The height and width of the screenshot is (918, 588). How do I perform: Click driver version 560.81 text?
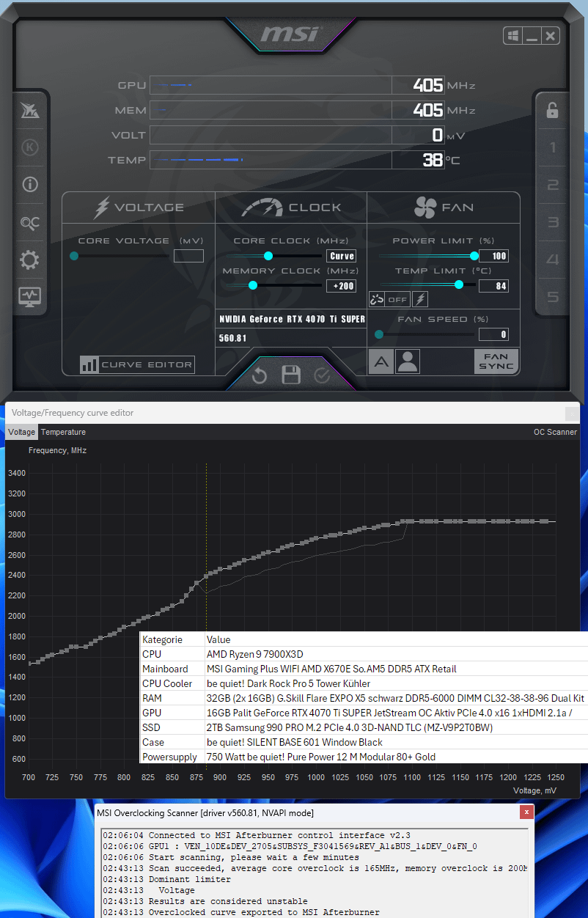pos(233,338)
